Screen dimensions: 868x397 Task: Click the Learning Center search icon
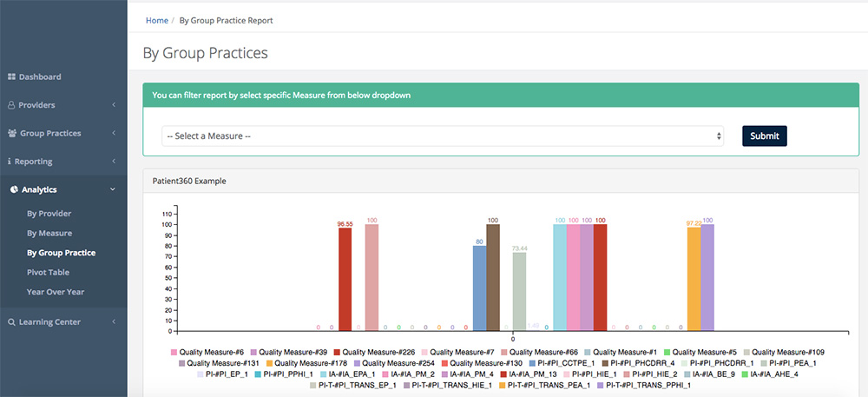(x=11, y=322)
